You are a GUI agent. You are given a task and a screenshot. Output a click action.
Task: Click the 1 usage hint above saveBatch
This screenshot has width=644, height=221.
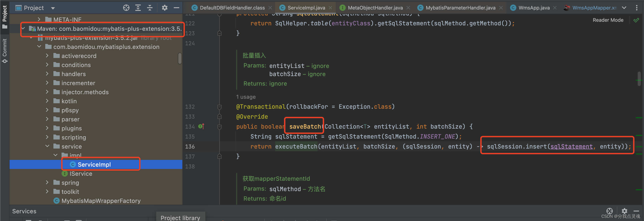[246, 97]
